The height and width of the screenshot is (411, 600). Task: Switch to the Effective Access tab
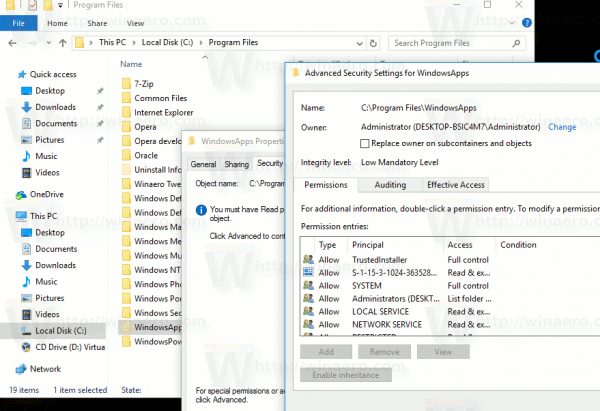click(x=456, y=185)
